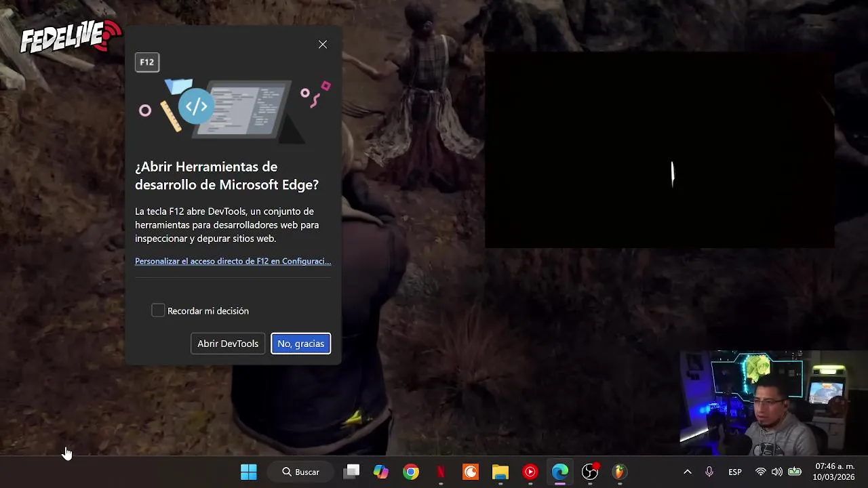Open Google Chrome from the taskbar
This screenshot has width=868, height=488.
[411, 472]
